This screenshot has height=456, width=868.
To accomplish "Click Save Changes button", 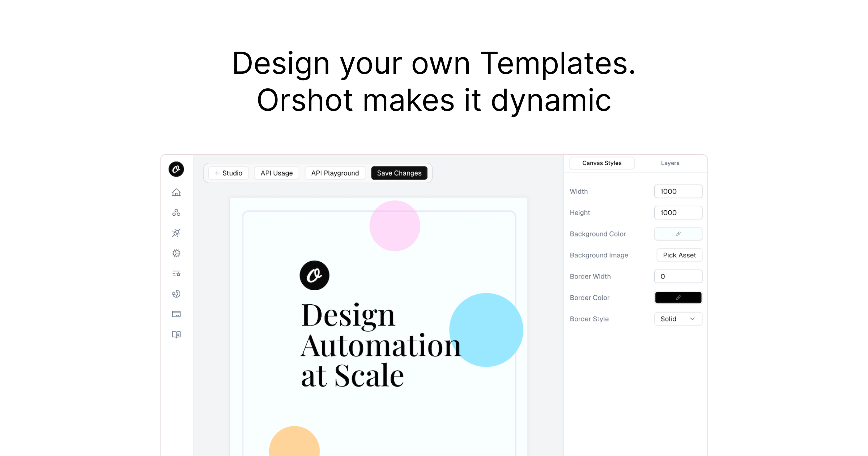I will point(399,173).
